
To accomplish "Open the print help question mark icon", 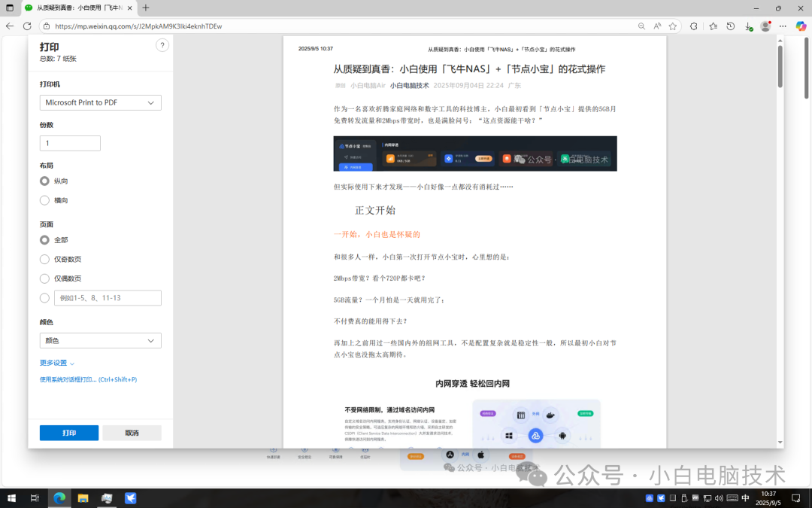I will point(162,46).
